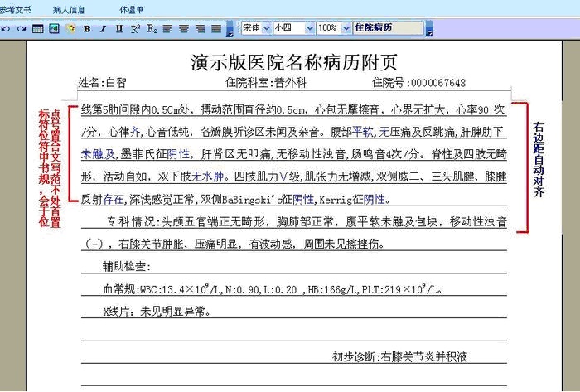This screenshot has height=392, width=580.
Task: Align text left
Action: (x=167, y=28)
